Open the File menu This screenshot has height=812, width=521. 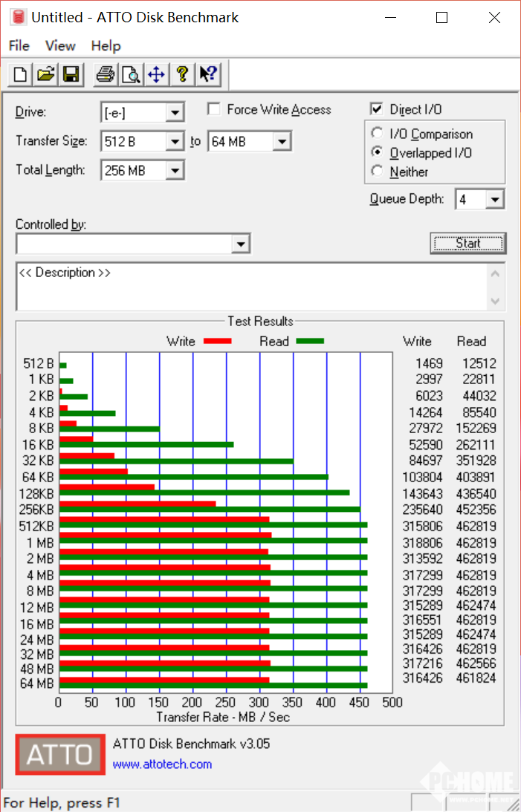point(19,46)
